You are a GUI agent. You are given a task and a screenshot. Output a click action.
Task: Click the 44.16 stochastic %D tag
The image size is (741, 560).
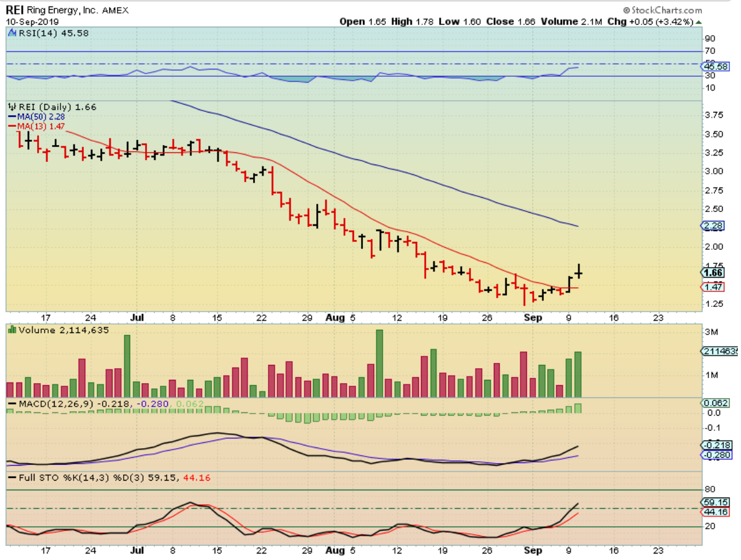[716, 512]
